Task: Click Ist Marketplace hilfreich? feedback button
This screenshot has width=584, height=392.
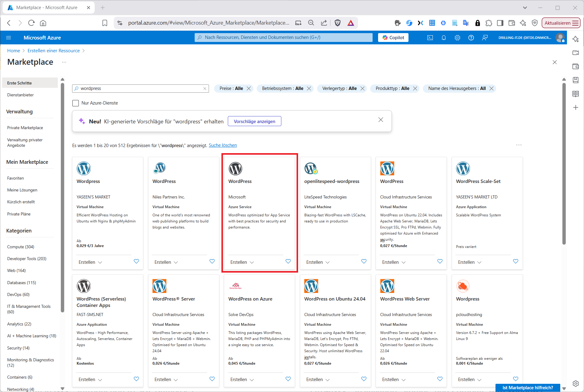Action: (x=528, y=387)
